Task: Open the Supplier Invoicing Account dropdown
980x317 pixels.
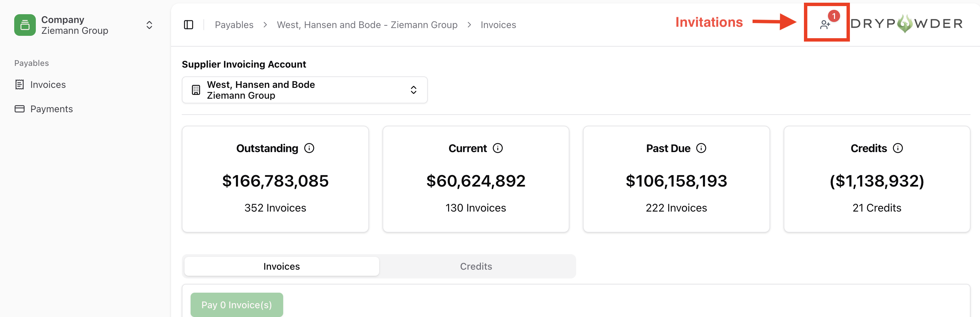Action: pos(304,90)
